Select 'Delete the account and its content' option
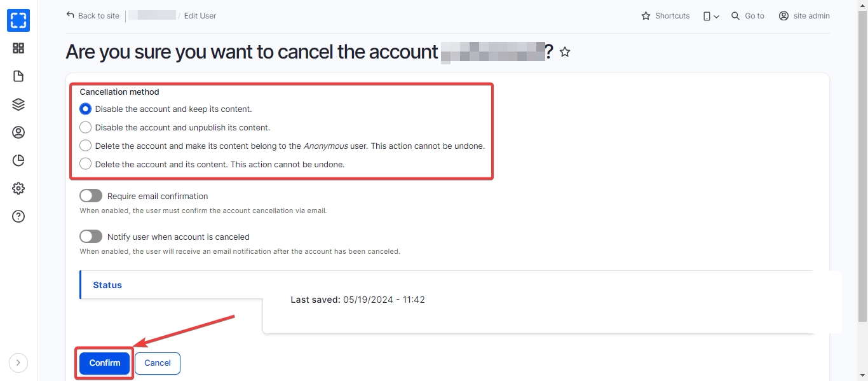This screenshot has width=868, height=381. point(86,164)
